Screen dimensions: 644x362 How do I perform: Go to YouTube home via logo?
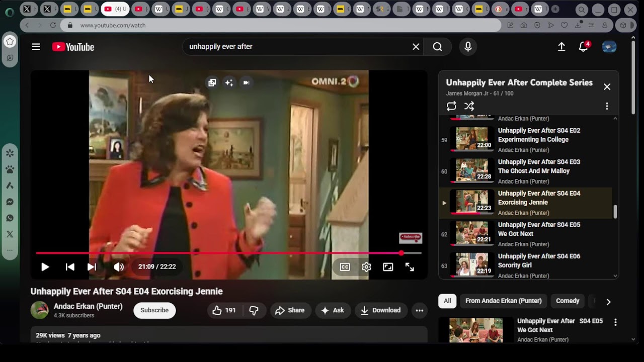(x=73, y=47)
